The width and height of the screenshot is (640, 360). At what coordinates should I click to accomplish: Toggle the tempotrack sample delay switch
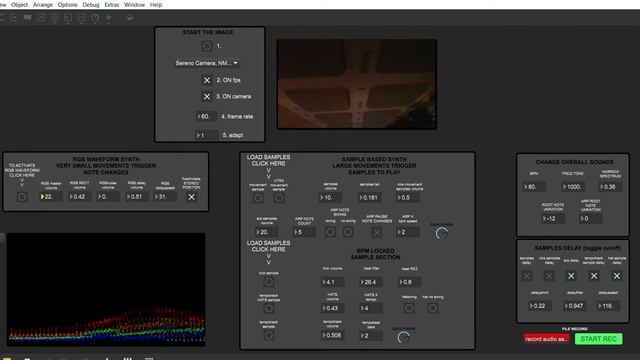point(594,276)
